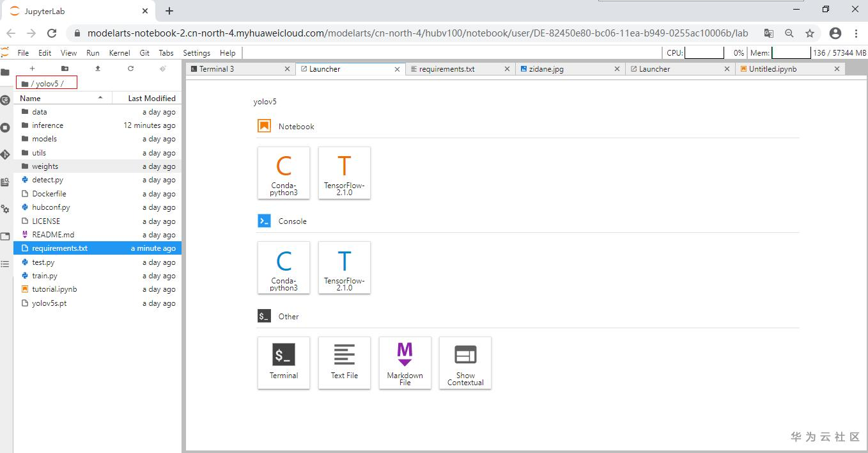Screen dimensions: 868x453
Task: Launch Conda-python3 Notebook
Action: (284, 173)
